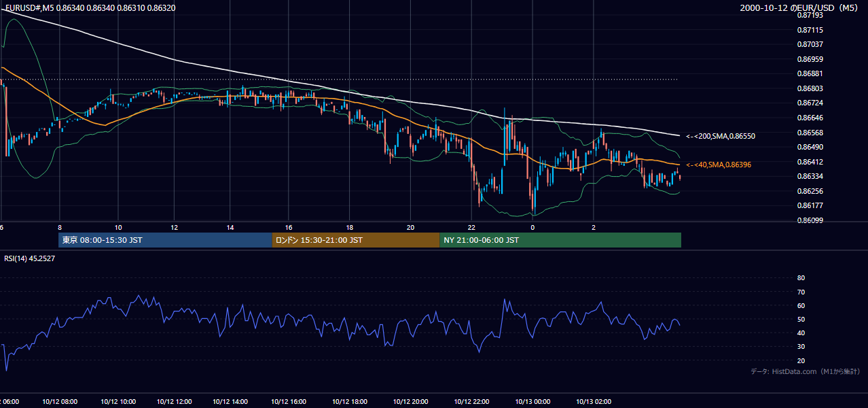868x408 pixels.
Task: Click the RSI(14) 45.2527 indicator label
Action: (x=30, y=258)
